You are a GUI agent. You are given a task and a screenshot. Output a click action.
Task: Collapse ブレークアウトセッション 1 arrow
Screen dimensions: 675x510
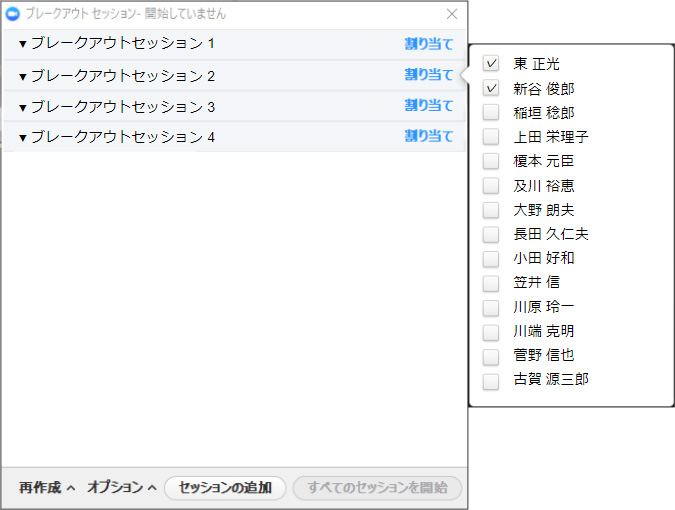coord(23,45)
